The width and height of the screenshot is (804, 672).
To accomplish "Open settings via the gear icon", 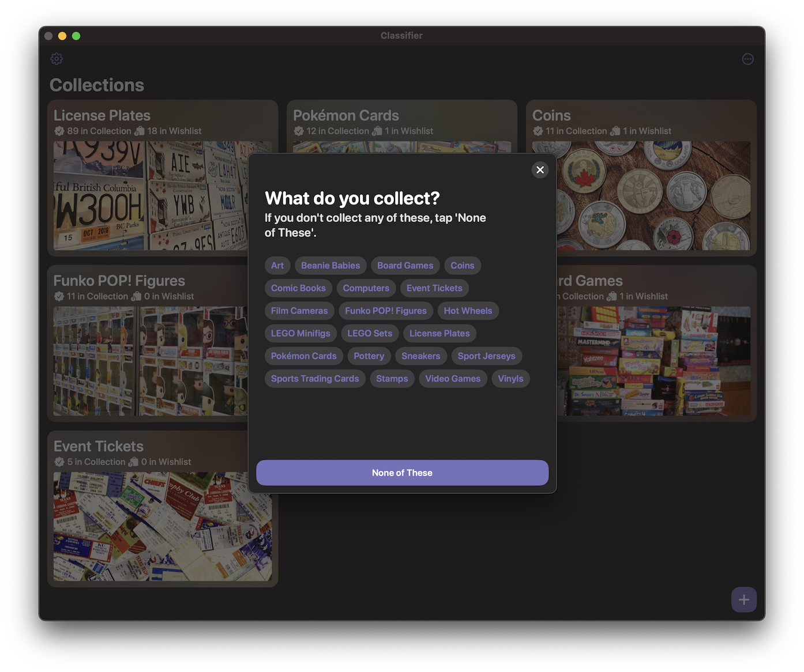I will (x=57, y=59).
